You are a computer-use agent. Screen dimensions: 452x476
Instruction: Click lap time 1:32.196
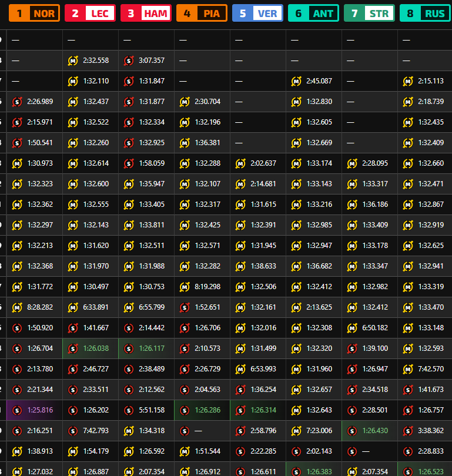click(207, 122)
